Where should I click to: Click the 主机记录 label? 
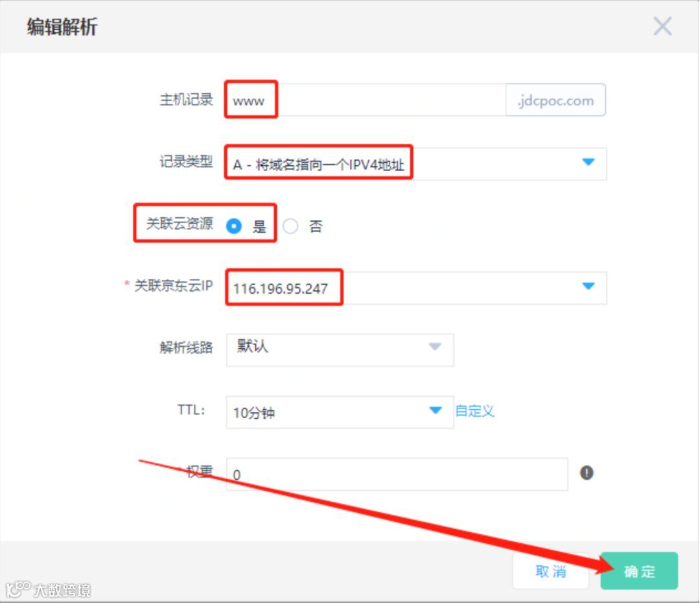click(186, 99)
